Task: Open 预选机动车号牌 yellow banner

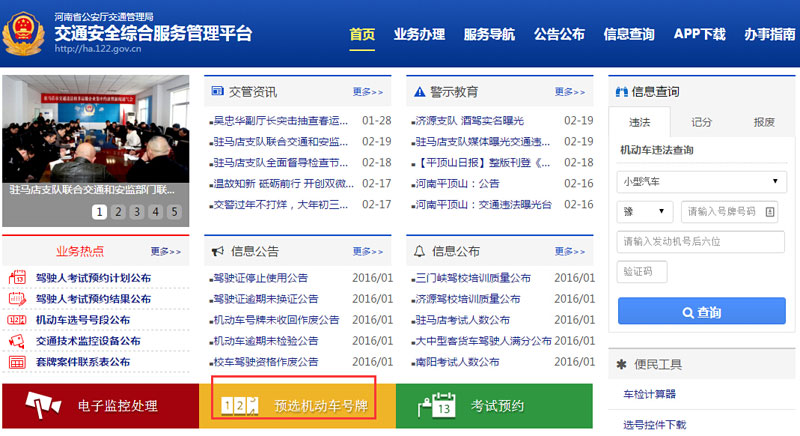Action: (297, 406)
